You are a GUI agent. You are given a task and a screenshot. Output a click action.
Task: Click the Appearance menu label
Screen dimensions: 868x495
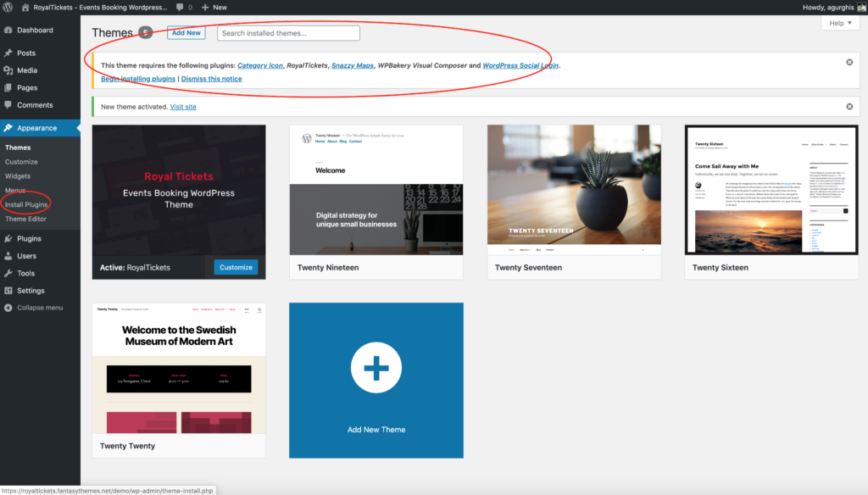37,128
